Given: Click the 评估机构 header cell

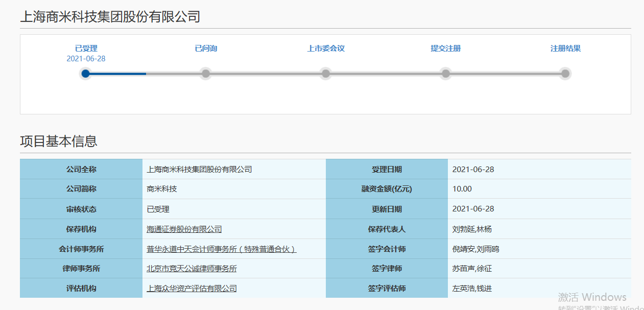Looking at the screenshot, I should (81, 289).
